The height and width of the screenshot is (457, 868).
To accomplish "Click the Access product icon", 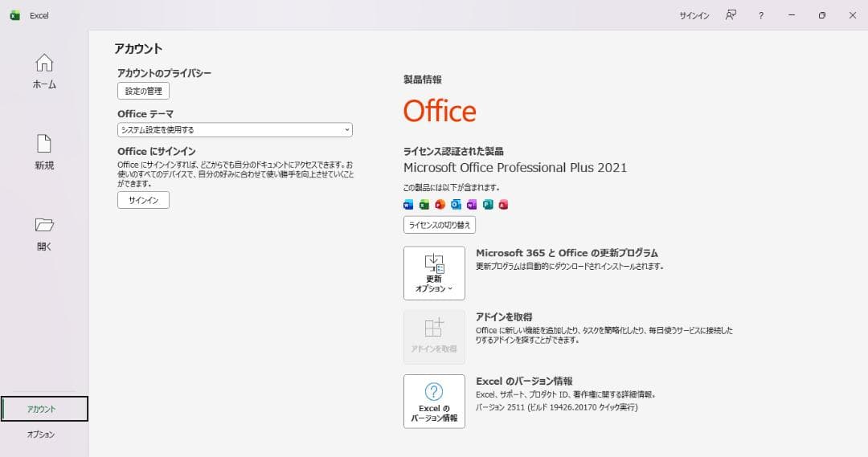I will point(503,205).
